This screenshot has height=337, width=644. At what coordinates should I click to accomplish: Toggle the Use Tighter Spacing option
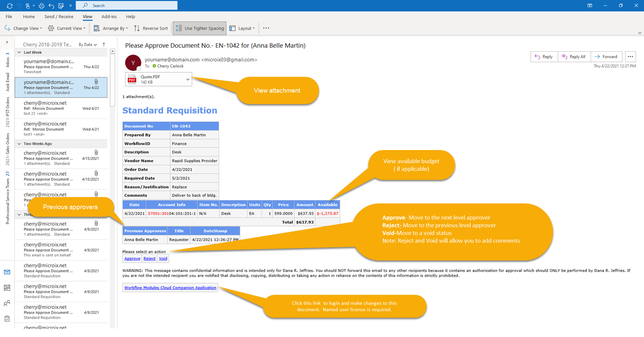coord(199,28)
